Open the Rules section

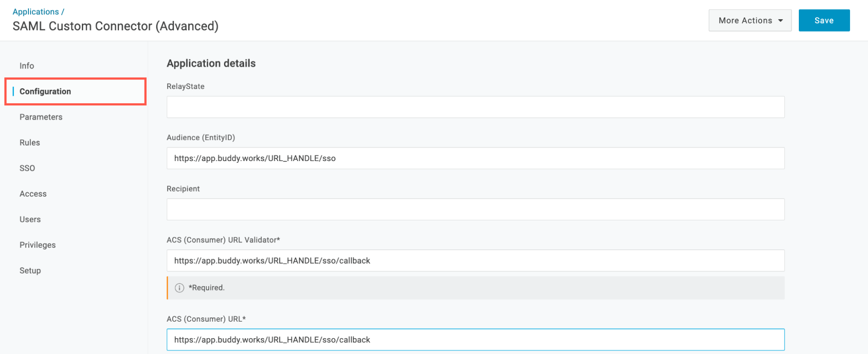point(30,143)
